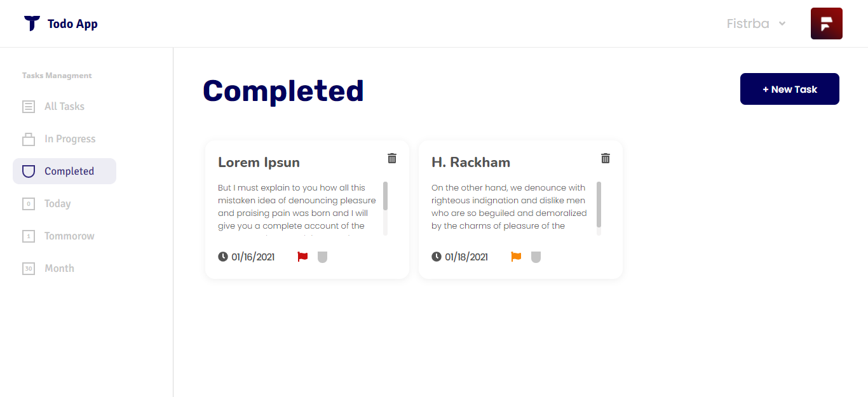Toggle completed shield on Lorem Ipsun card
Viewport: 868px width, 397px height.
coord(322,257)
